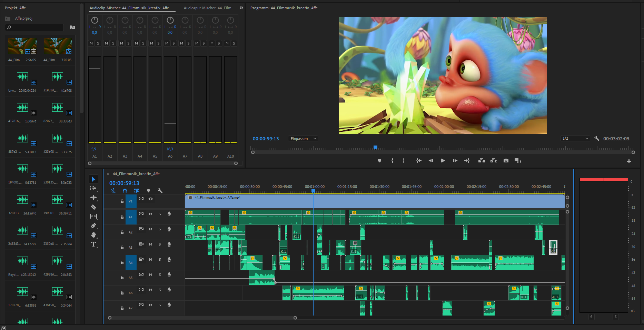Image resolution: width=644 pixels, height=330 pixels.
Task: Open Projekt Affe panel menu
Action: (x=74, y=8)
